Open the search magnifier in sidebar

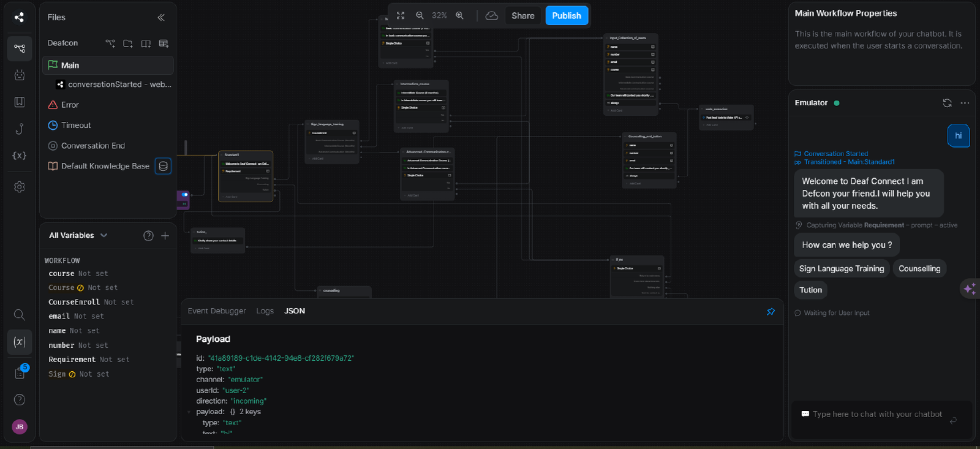click(20, 315)
